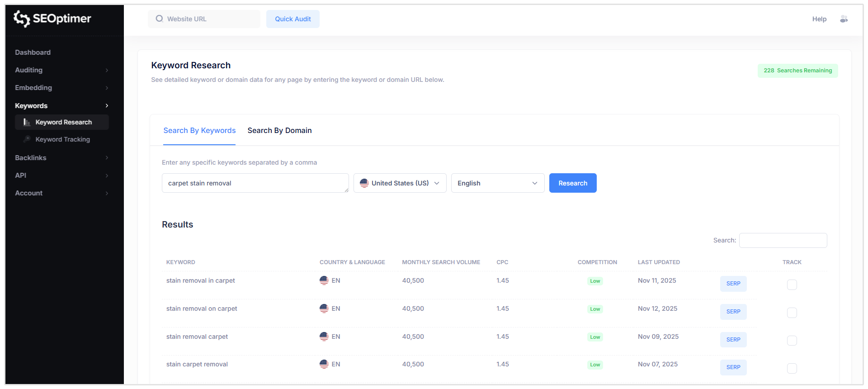The width and height of the screenshot is (868, 389).
Task: Expand the Auditing sidebar menu
Action: pos(61,70)
